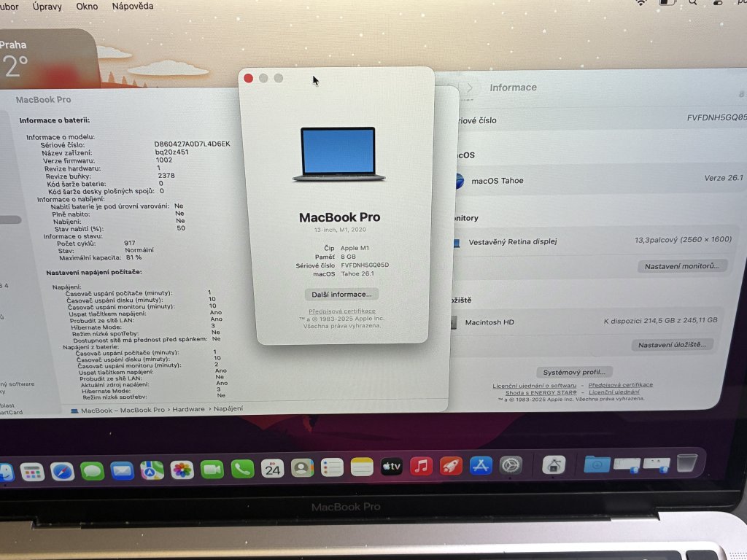Click Systémový profil… button
This screenshot has width=747, height=560.
(574, 373)
